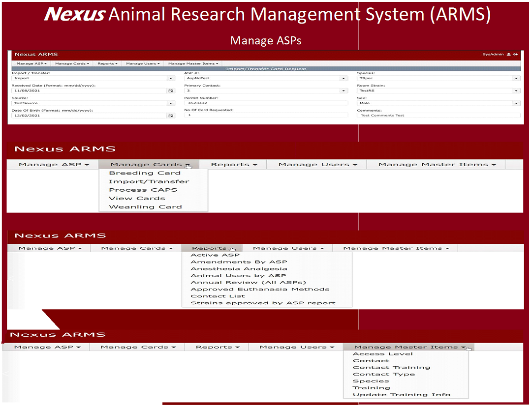The height and width of the screenshot is (407, 532).
Task: Select Active ASP report
Action: click(215, 255)
